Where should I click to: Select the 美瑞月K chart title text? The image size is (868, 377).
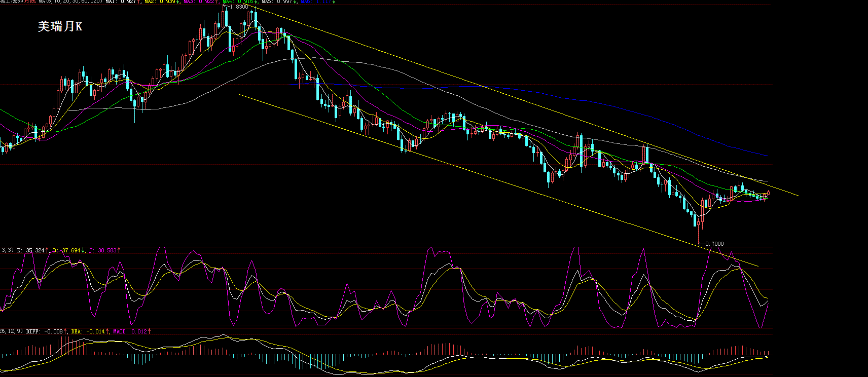[x=60, y=26]
